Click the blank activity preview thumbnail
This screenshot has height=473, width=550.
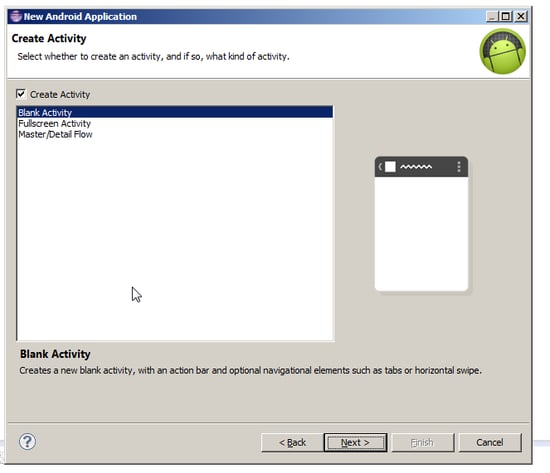point(421,224)
